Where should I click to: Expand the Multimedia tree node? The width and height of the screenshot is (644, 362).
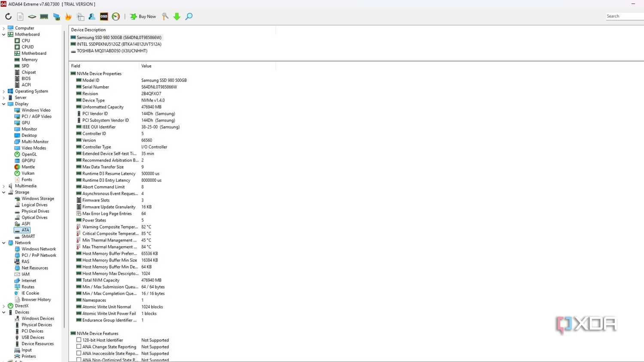4,186
